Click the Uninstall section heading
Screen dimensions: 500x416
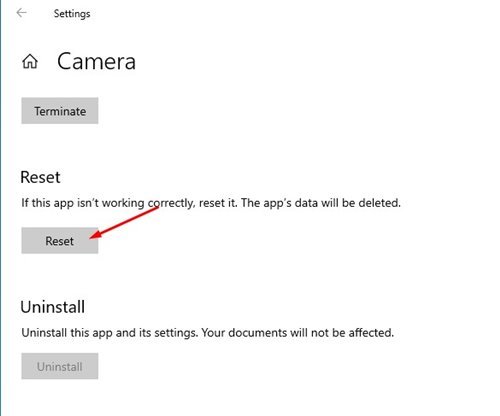(53, 307)
